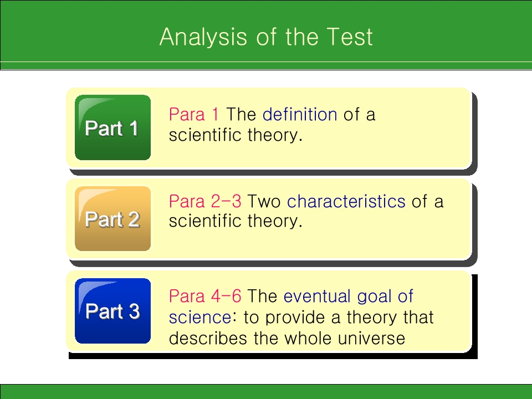This screenshot has height=399, width=532.
Task: Select the slide title Analysis of the Test
Action: tap(266, 37)
